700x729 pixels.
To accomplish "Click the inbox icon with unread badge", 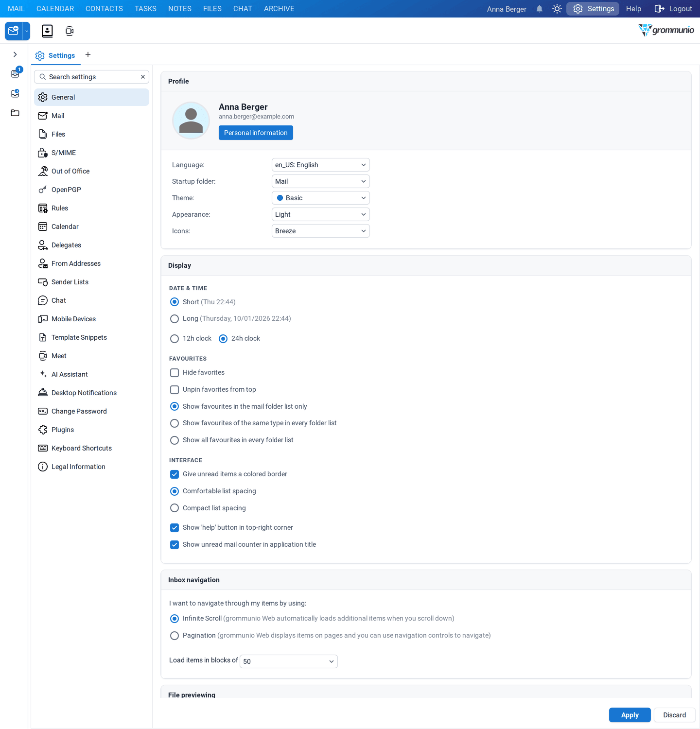I will pos(16,73).
